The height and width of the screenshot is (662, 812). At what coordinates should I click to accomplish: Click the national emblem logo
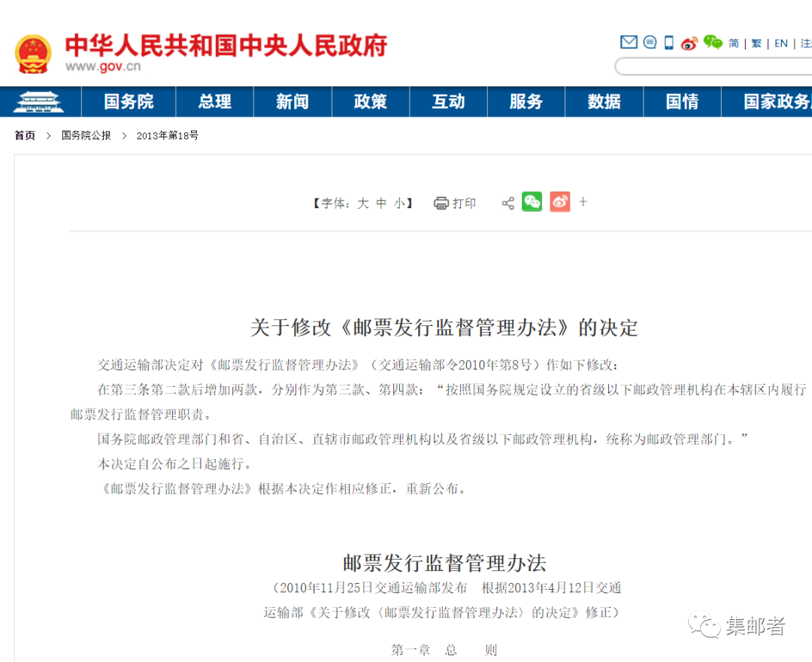tap(33, 54)
